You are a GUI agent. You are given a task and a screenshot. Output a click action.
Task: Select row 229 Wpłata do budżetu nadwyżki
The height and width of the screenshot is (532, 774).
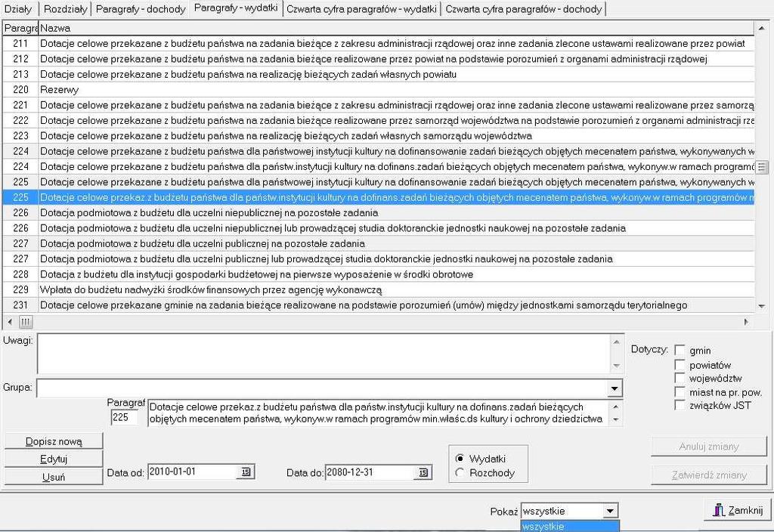coord(378,289)
